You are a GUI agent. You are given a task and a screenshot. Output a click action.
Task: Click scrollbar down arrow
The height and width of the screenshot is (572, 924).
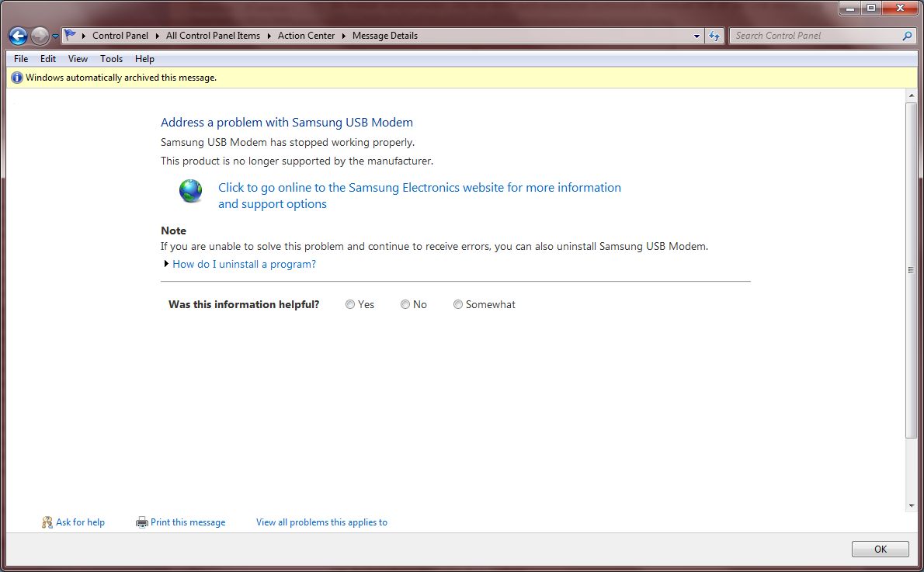(912, 505)
